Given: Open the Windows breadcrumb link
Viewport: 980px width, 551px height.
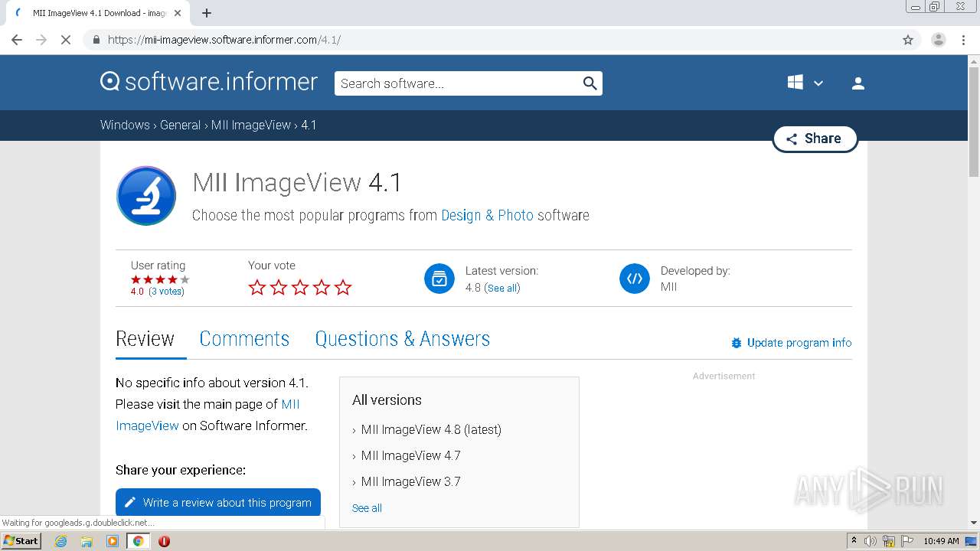Looking at the screenshot, I should point(125,125).
